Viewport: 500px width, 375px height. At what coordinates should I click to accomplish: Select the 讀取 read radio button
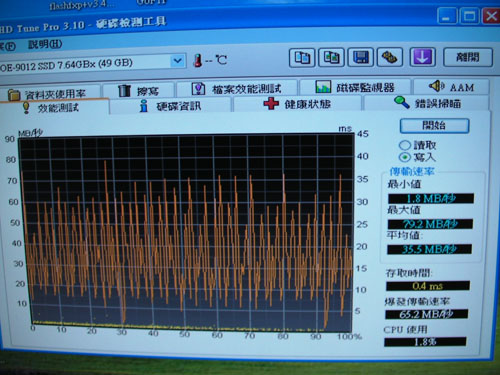click(x=405, y=145)
